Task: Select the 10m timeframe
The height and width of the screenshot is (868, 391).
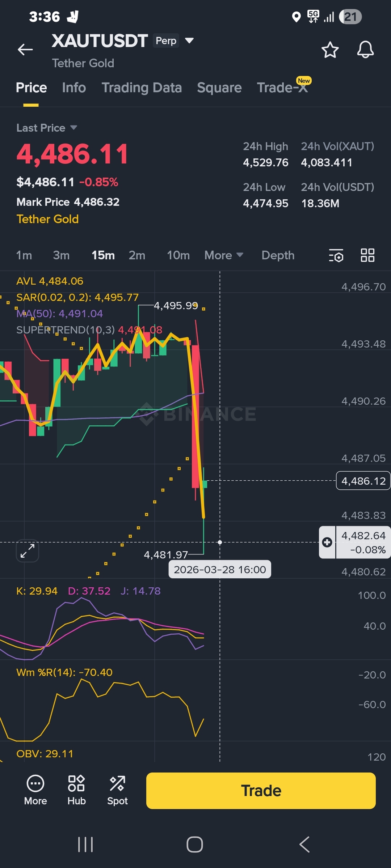Action: 178,255
